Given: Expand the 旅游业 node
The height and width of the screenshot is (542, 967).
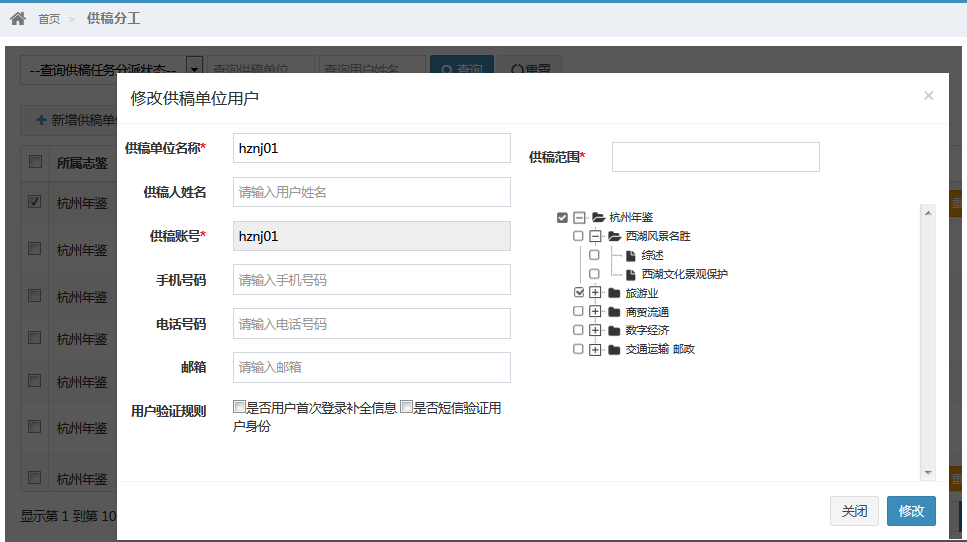Looking at the screenshot, I should (595, 293).
